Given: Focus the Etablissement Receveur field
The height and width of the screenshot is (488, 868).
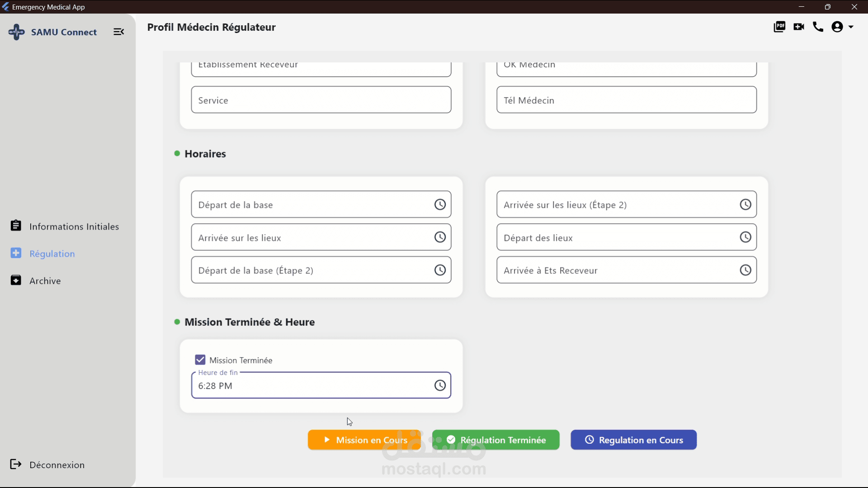Looking at the screenshot, I should 321,69.
